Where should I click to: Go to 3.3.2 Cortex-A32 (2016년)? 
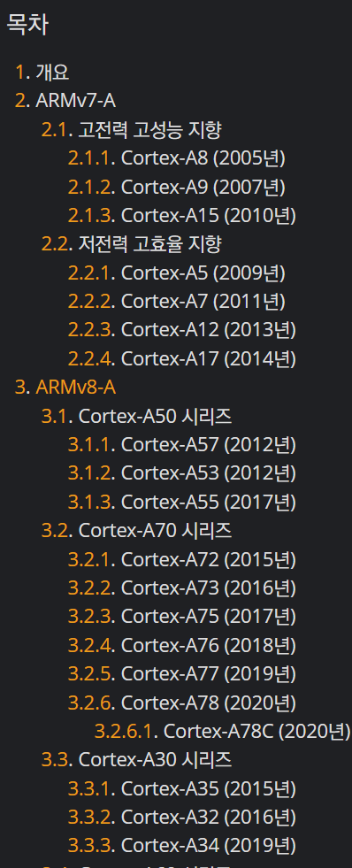click(x=182, y=818)
